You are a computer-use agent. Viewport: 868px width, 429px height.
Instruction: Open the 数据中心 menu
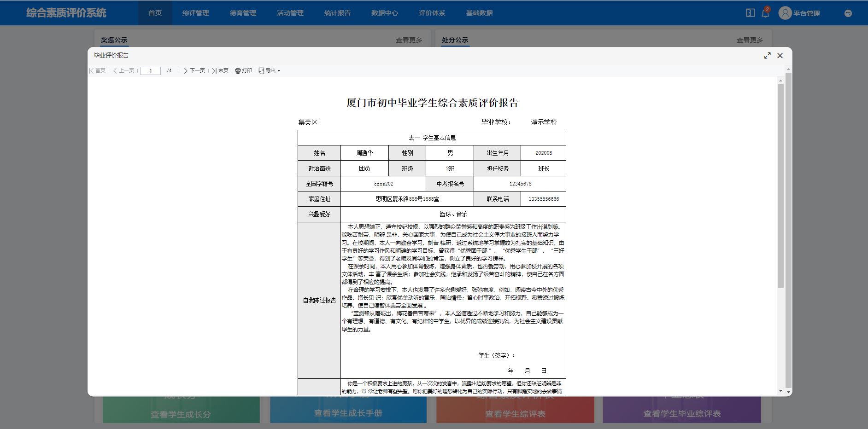click(385, 13)
